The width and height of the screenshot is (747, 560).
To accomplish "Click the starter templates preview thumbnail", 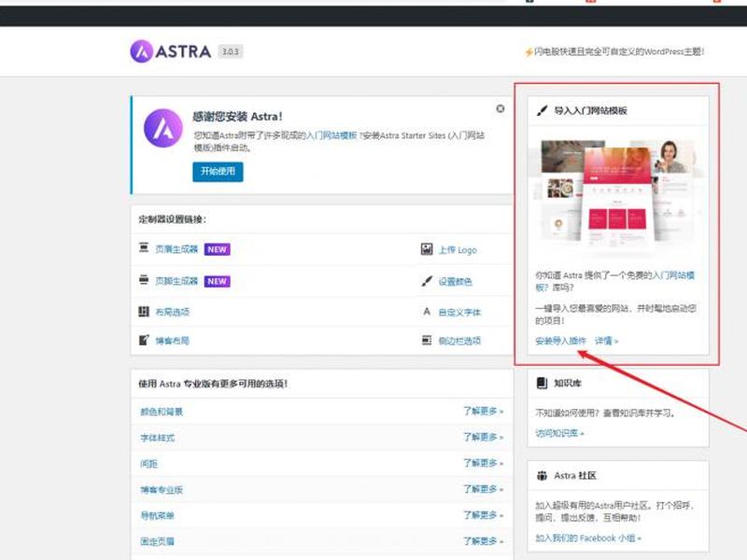I will tap(618, 197).
